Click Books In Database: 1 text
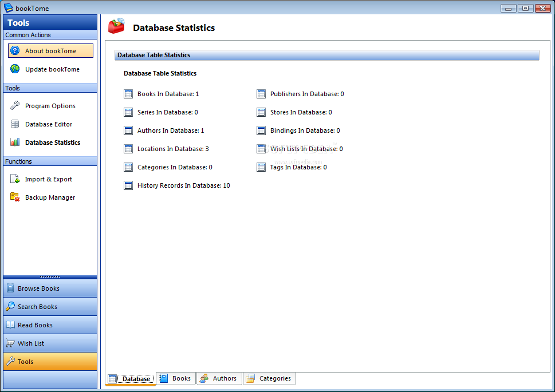Screen dimensions: 555x392 tap(168, 94)
